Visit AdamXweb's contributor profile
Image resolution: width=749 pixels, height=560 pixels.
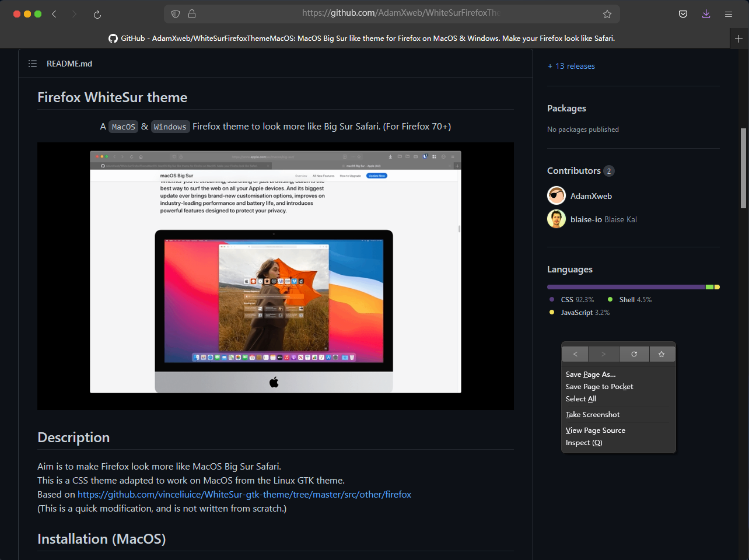tap(591, 196)
